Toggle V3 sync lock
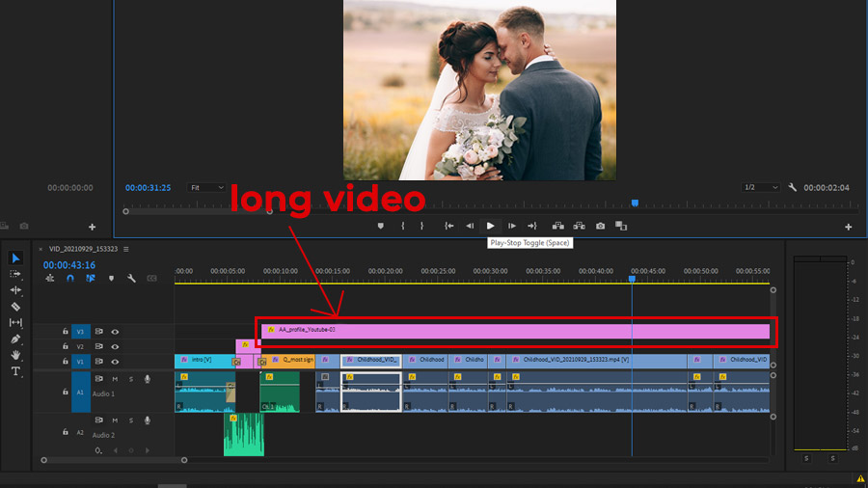The image size is (868, 488). tap(98, 332)
